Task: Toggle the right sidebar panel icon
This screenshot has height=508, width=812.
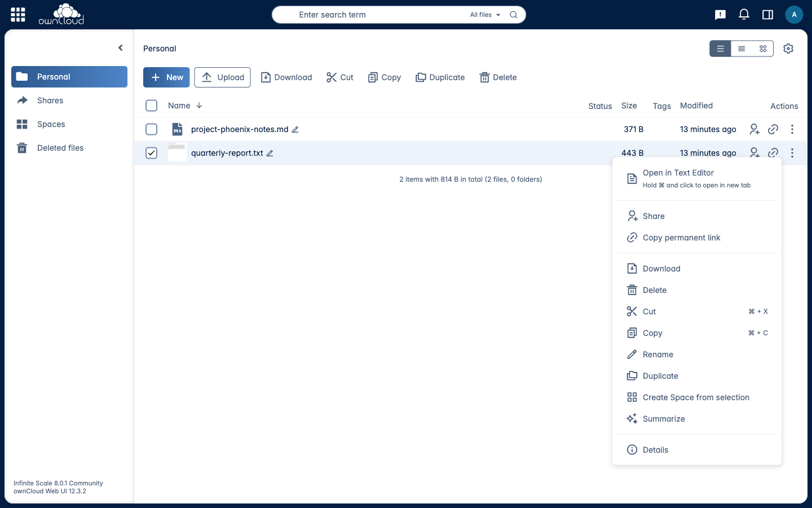Action: [x=767, y=15]
